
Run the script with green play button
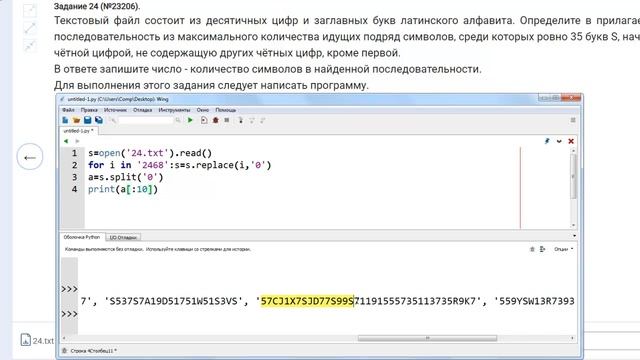(190, 120)
